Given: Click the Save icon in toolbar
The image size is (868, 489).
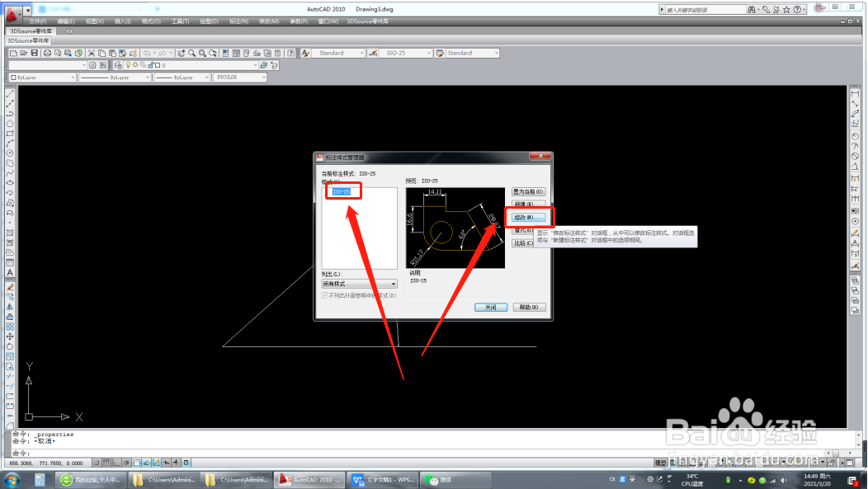Looking at the screenshot, I should pyautogui.click(x=35, y=53).
